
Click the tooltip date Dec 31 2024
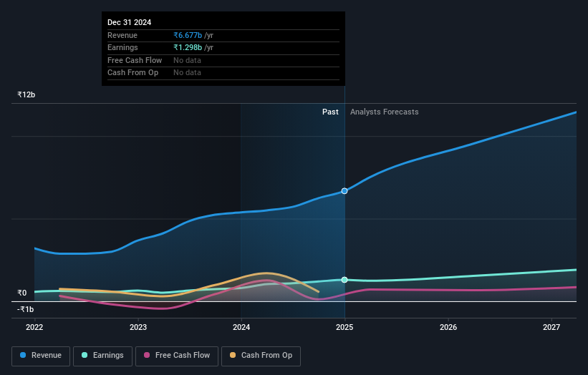(x=130, y=22)
